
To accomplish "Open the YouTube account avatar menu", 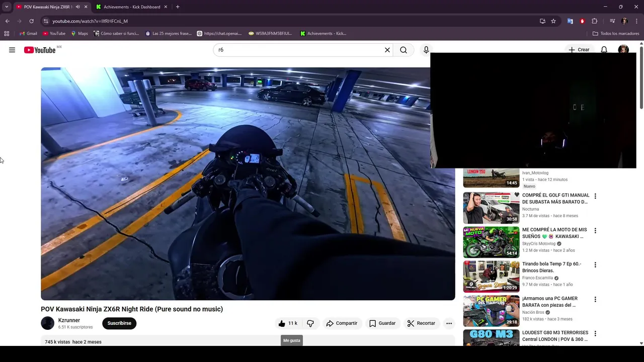I will tap(623, 50).
